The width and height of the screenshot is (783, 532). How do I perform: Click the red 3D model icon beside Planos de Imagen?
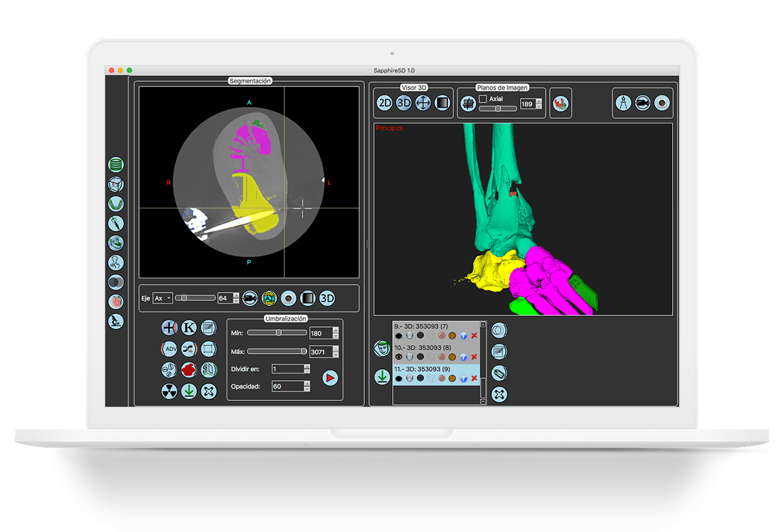(x=560, y=103)
